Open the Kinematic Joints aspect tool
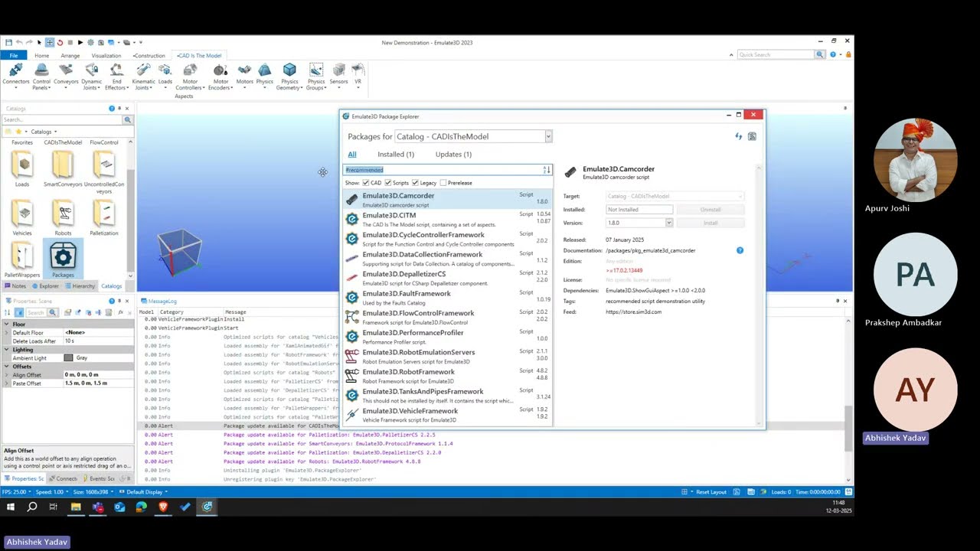This screenshot has height=551, width=980. (143, 77)
